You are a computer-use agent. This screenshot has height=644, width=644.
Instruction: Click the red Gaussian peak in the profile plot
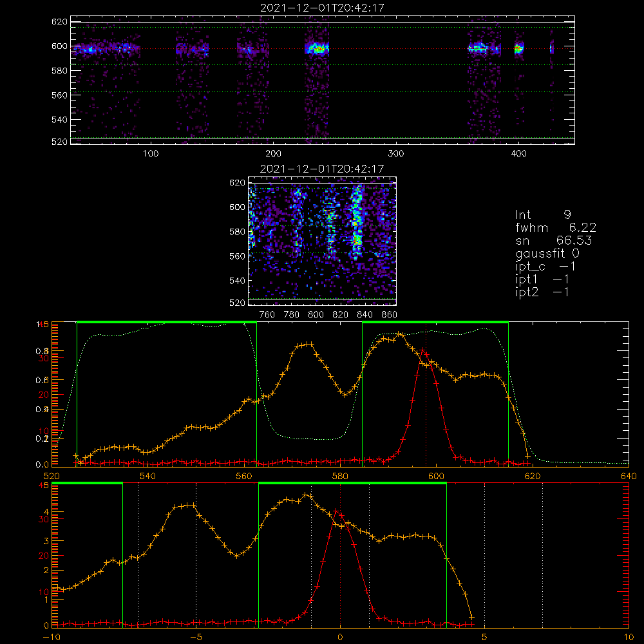point(422,350)
